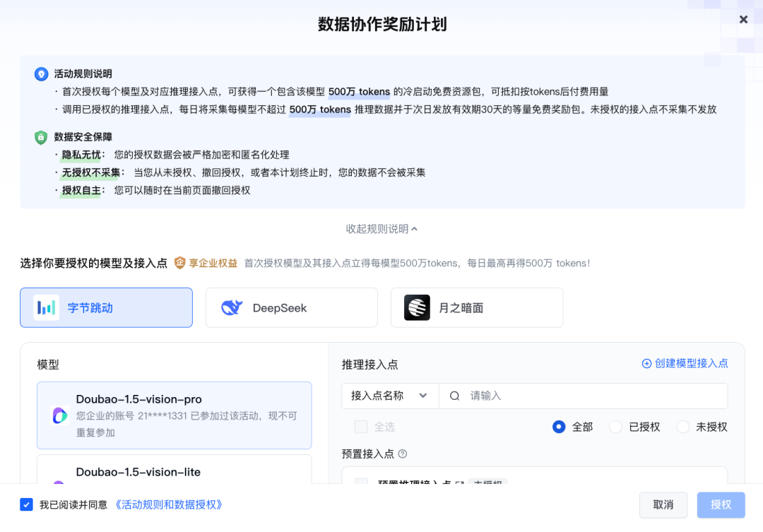763x532 pixels.
Task: Close the 数据协作奖励计划 dialog
Action: 743,20
